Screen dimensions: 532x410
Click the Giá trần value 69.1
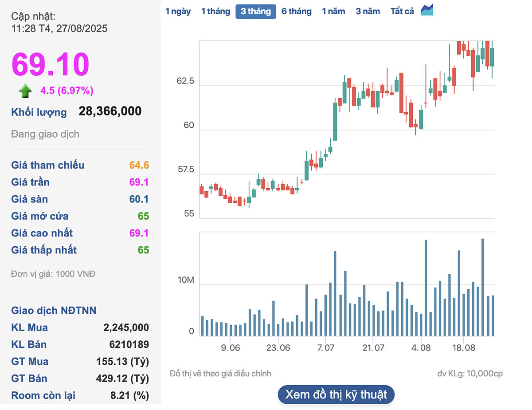pos(139,182)
